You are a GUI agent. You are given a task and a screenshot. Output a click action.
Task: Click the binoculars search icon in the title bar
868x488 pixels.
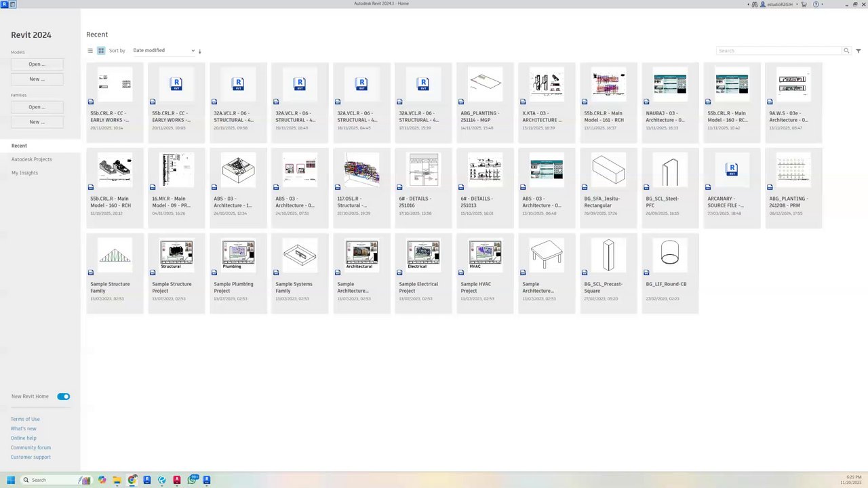755,4
